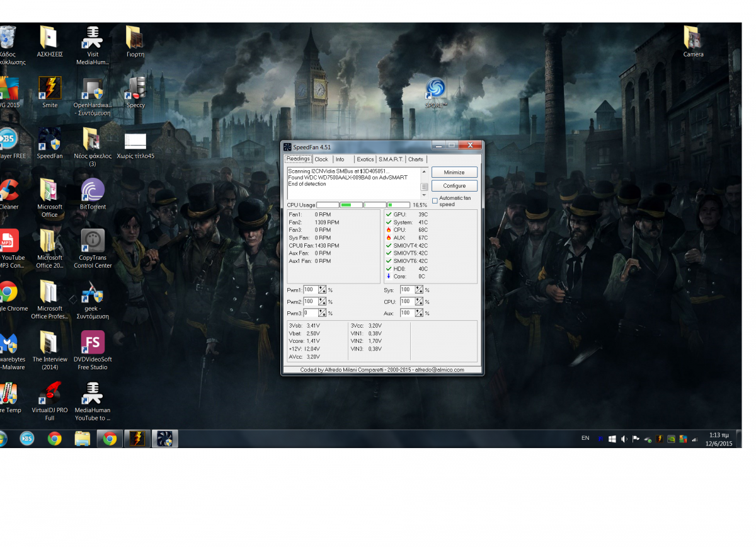Adjust the CPU speed spinner arrows
The height and width of the screenshot is (547, 756).
pyautogui.click(x=420, y=302)
